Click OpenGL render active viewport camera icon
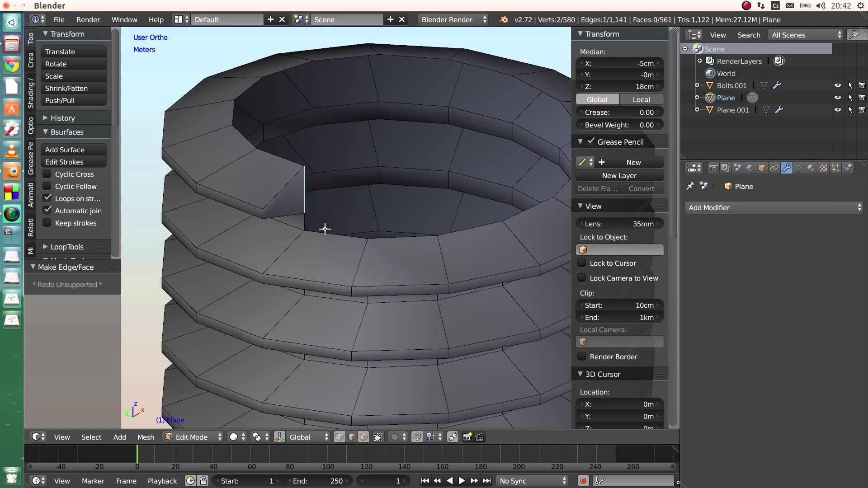Viewport: 868px width, 488px height. click(467, 437)
